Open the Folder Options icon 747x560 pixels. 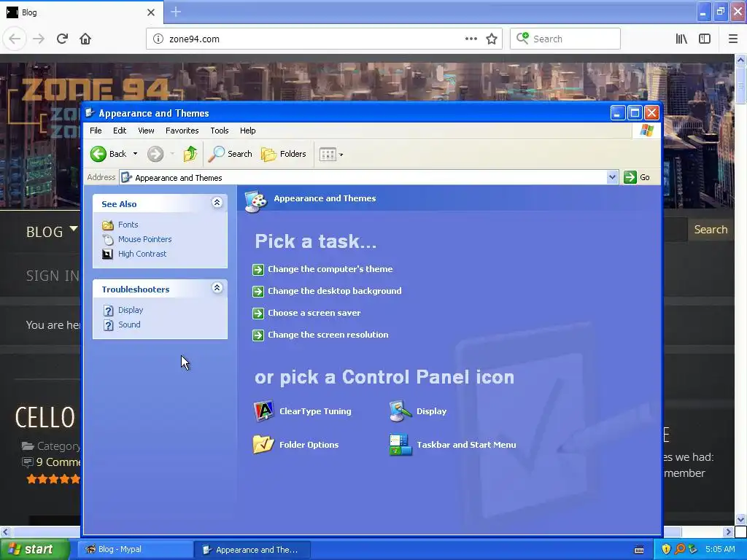263,444
